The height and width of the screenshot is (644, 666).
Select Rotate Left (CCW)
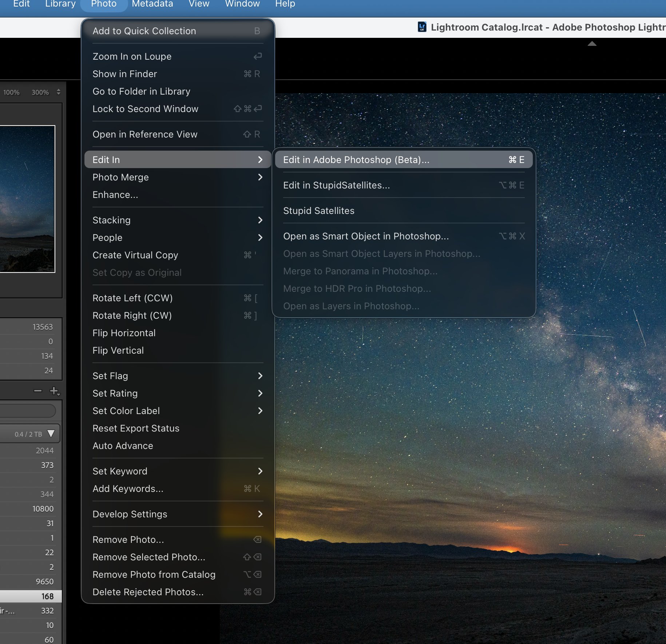click(x=178, y=298)
